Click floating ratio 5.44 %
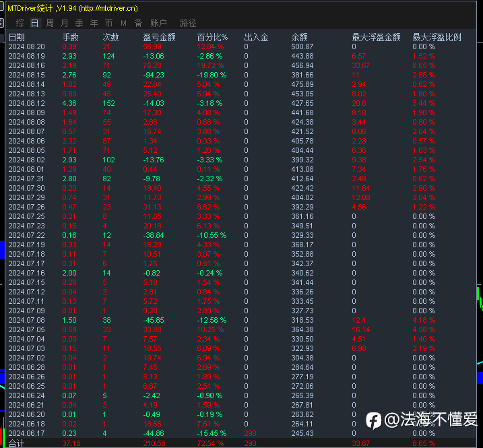The height and width of the screenshot is (448, 483). 424,103
